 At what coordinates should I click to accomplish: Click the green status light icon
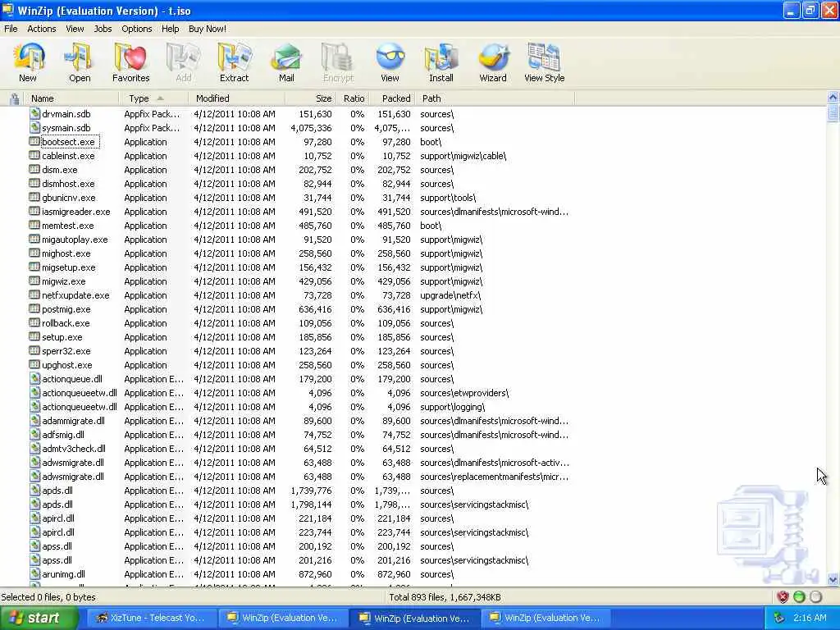pyautogui.click(x=799, y=597)
